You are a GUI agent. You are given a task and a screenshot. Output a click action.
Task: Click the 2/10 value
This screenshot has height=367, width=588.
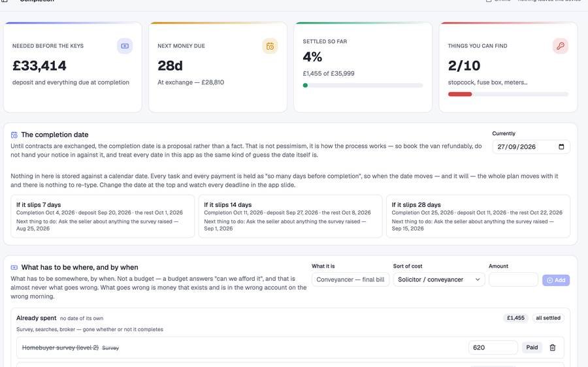coord(464,66)
